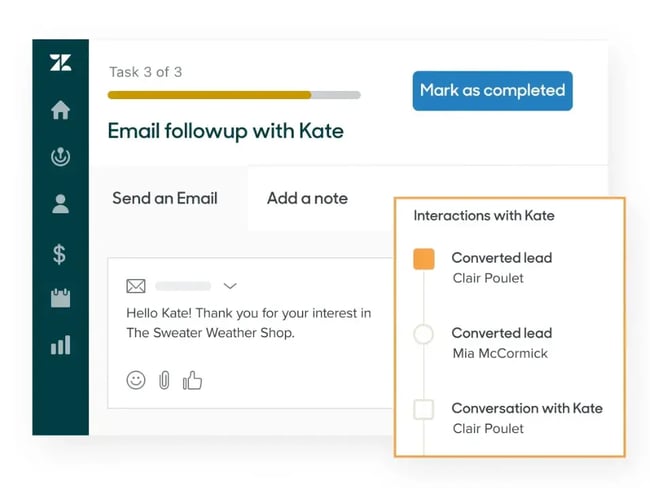
Task: Click the task progress bar
Action: click(x=234, y=95)
